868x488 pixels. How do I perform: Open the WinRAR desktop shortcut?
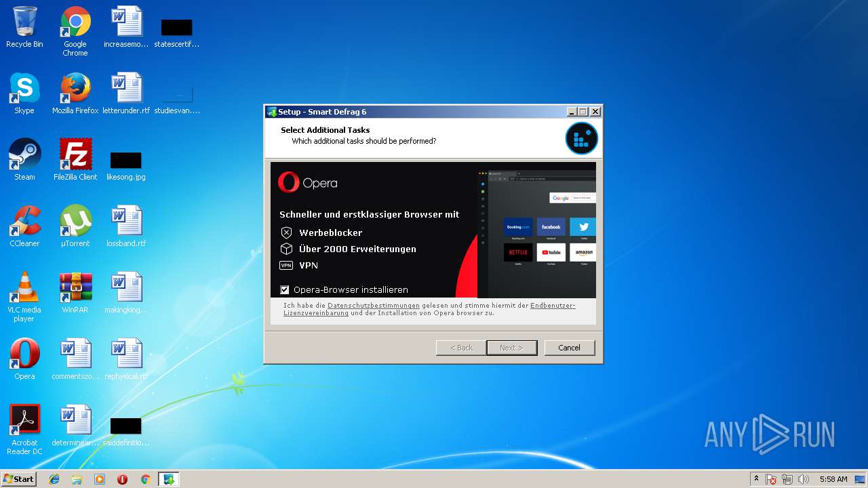point(75,293)
